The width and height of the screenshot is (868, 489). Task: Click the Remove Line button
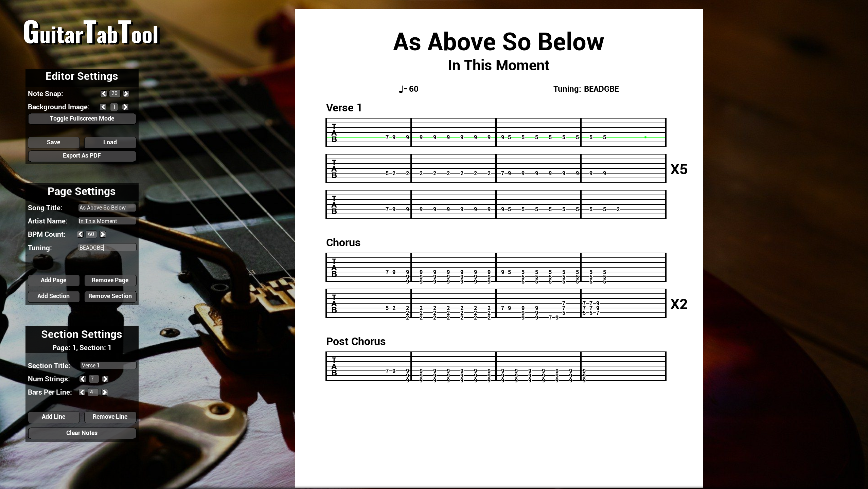(110, 416)
